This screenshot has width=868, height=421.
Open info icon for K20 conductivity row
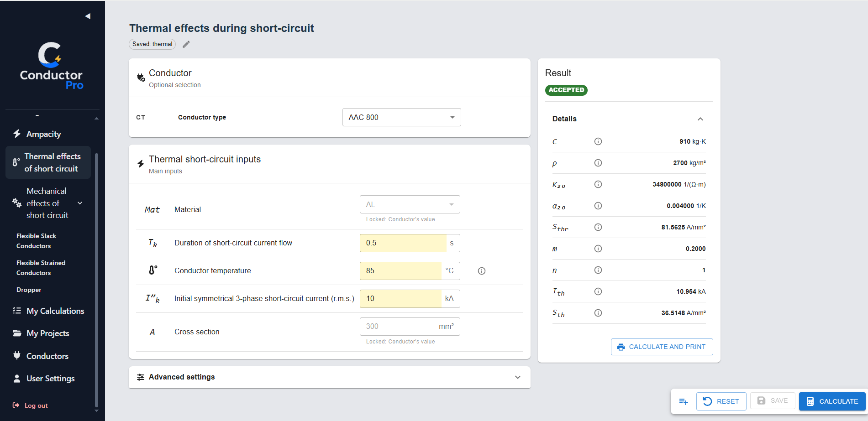[x=598, y=184]
